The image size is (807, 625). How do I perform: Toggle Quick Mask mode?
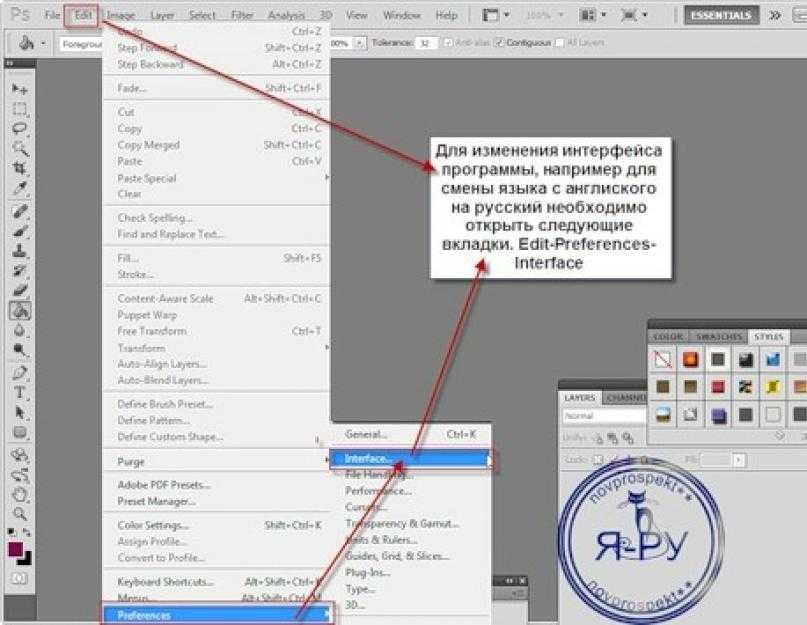pos(20,579)
